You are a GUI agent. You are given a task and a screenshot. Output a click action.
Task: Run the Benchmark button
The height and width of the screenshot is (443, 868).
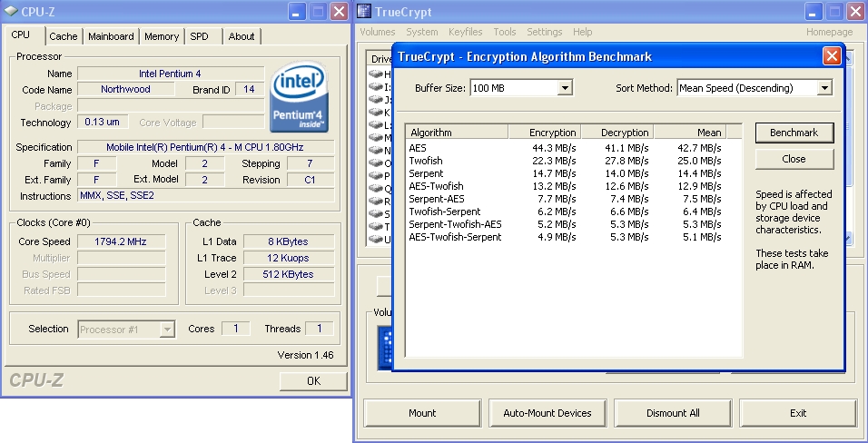pyautogui.click(x=794, y=133)
